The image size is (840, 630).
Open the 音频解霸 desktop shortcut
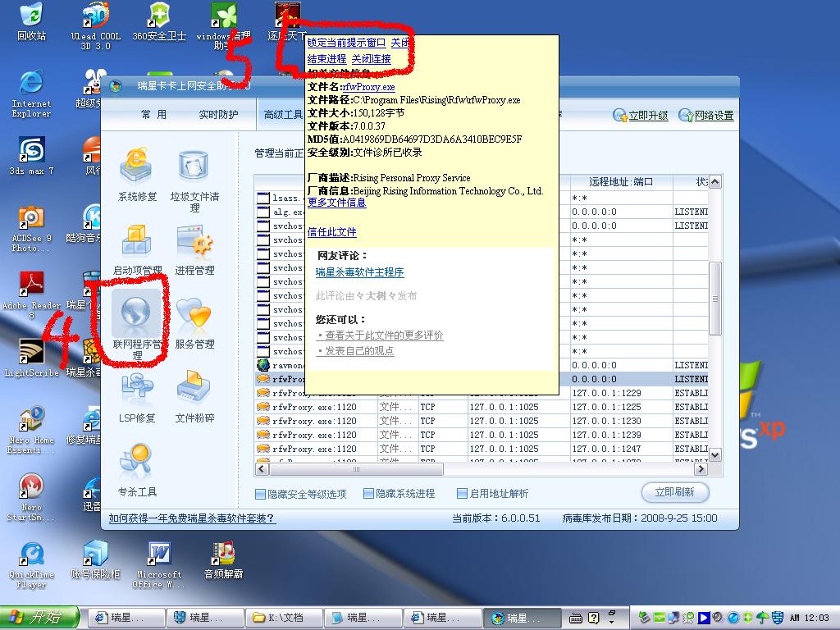pos(223,560)
